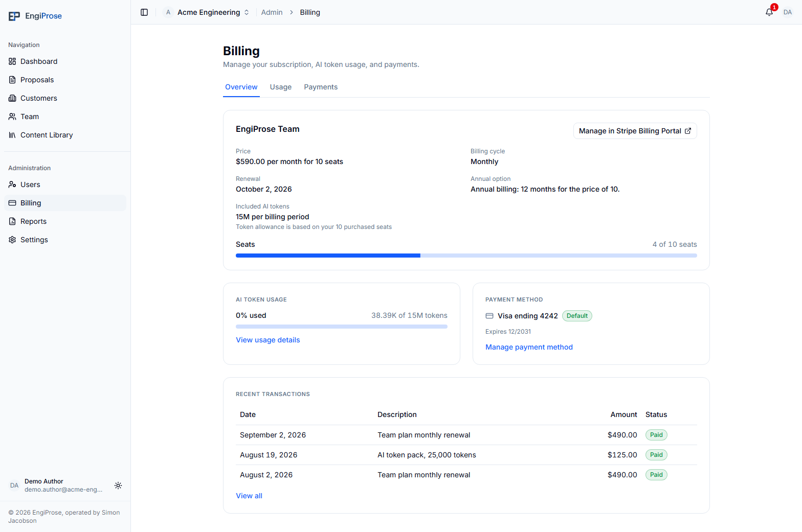This screenshot has height=532, width=802.
Task: Click the Users admin icon
Action: [12, 184]
